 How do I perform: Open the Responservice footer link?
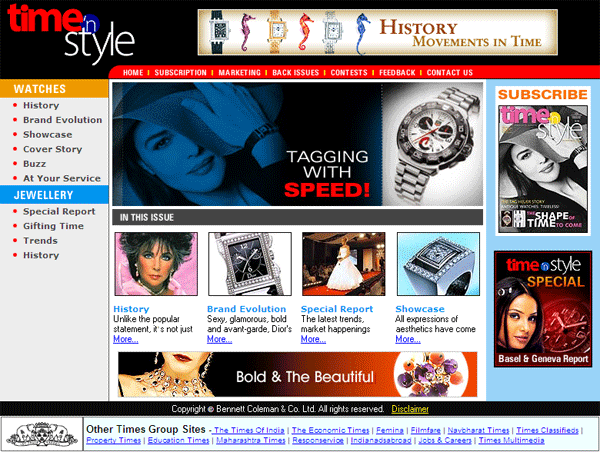318,440
